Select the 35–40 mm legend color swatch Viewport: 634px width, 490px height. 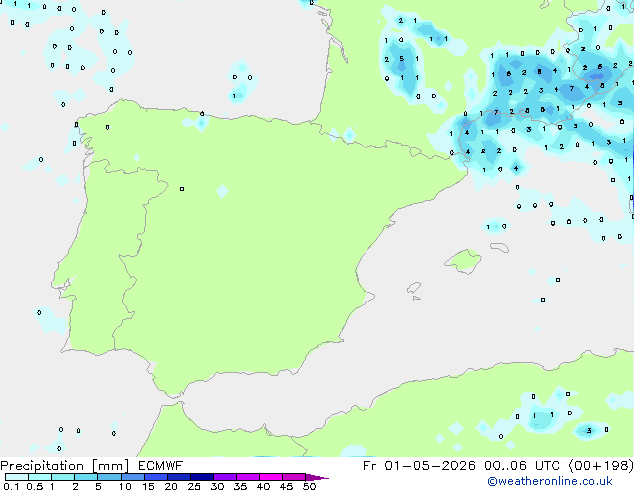click(247, 477)
